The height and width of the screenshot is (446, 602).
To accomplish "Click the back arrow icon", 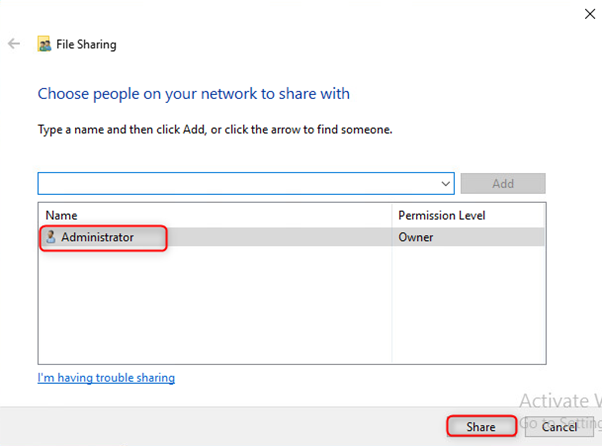I will (x=14, y=43).
